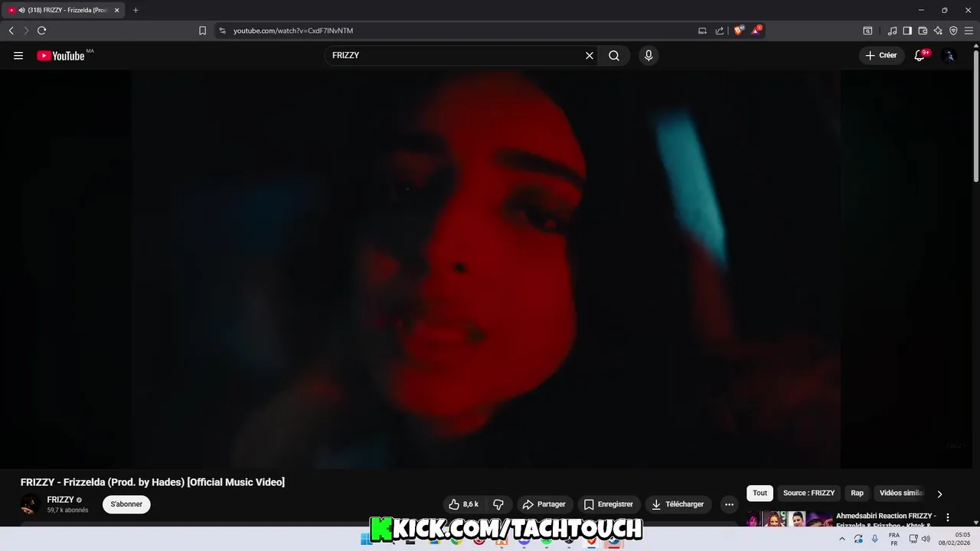The image size is (980, 551).
Task: Open the tab search icon in toolbar
Action: [x=867, y=31]
